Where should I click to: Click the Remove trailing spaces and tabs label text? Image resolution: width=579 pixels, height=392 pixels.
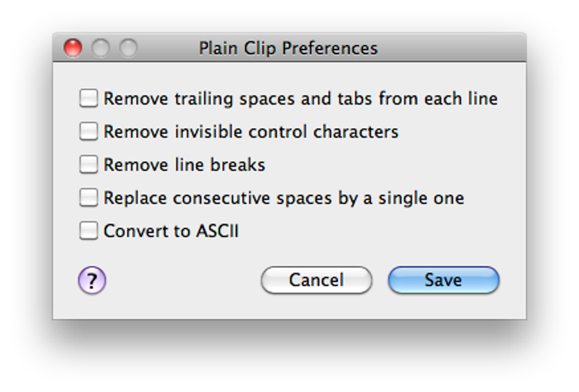pyautogui.click(x=301, y=99)
